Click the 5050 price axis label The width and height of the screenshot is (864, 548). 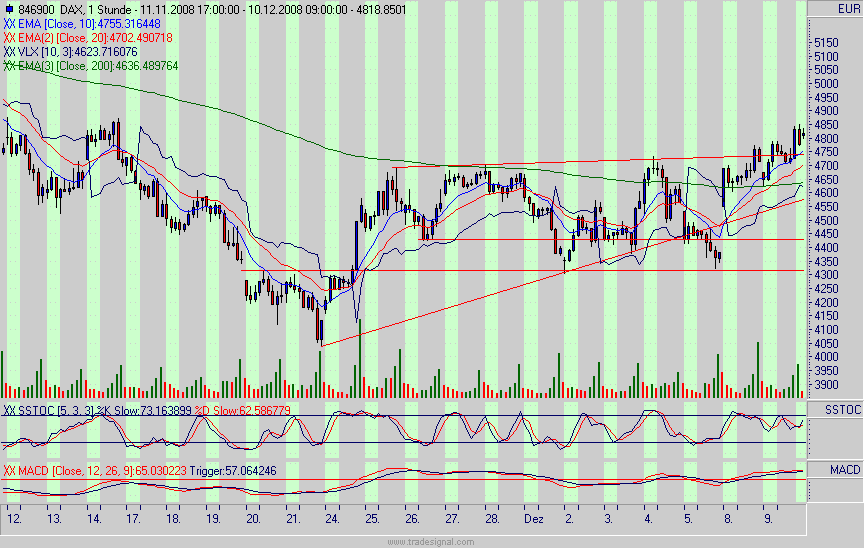(825, 70)
